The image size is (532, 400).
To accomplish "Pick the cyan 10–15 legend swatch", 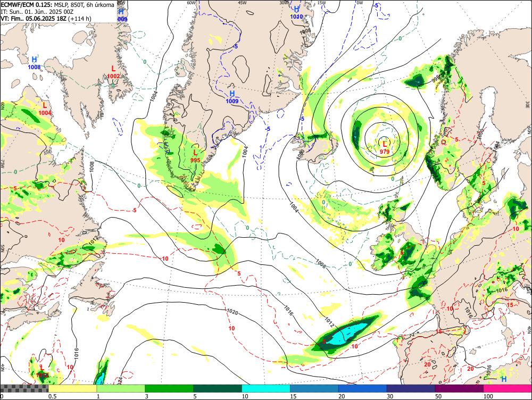I will 265,389.
